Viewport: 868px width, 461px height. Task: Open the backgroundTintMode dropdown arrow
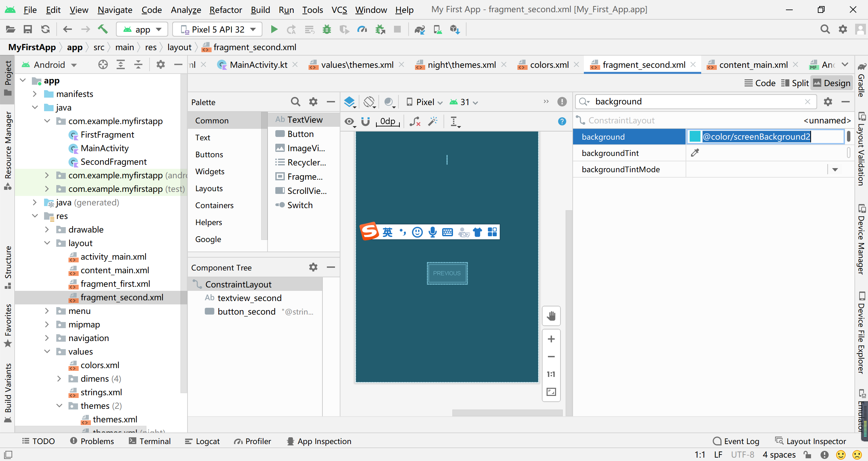(x=835, y=169)
